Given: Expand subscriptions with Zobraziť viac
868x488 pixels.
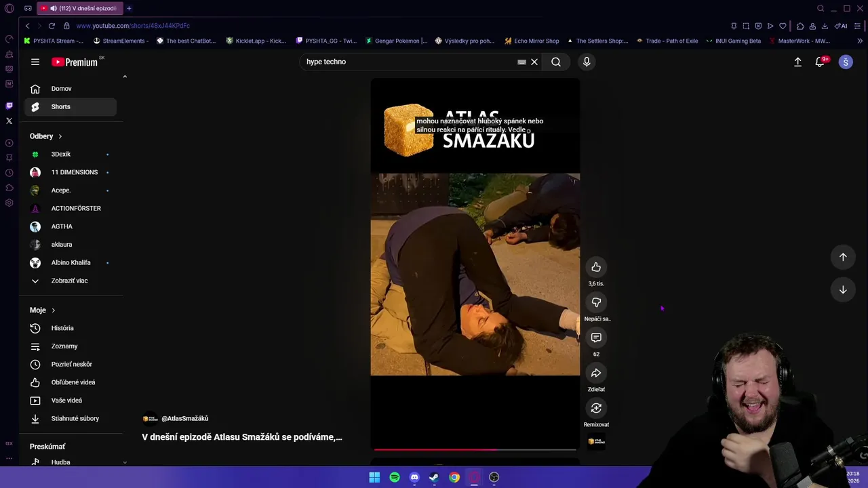Looking at the screenshot, I should pos(71,281).
